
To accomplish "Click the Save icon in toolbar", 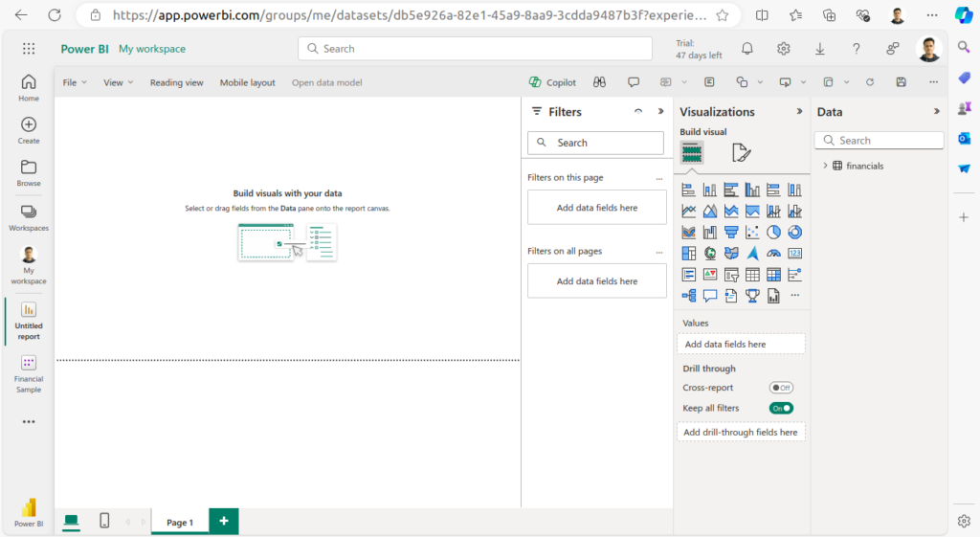I will [x=901, y=82].
